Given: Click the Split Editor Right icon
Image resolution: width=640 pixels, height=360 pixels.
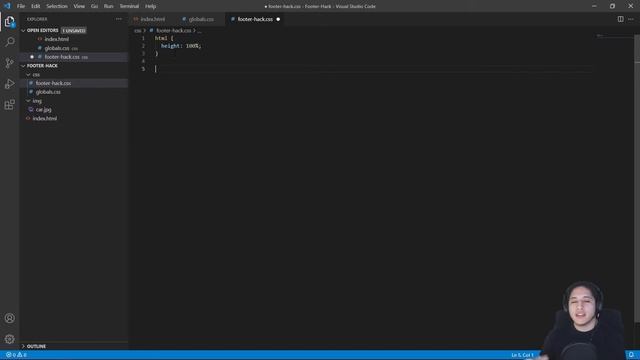Looking at the screenshot, I should (620, 19).
